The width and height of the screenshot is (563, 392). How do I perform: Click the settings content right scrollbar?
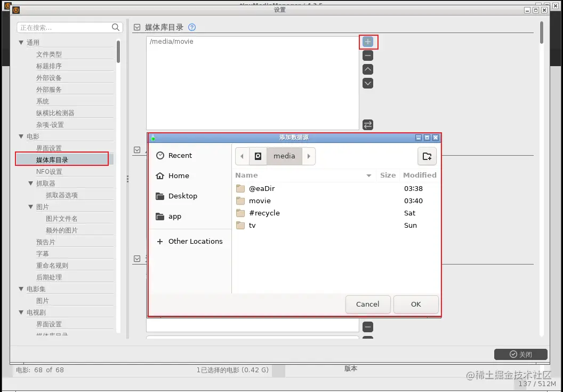[x=542, y=33]
